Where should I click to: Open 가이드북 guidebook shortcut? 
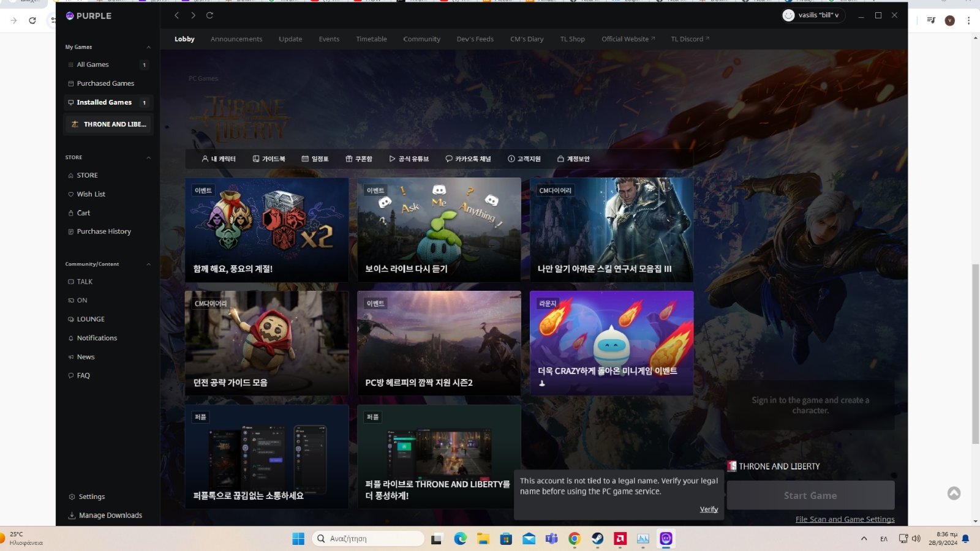(269, 159)
